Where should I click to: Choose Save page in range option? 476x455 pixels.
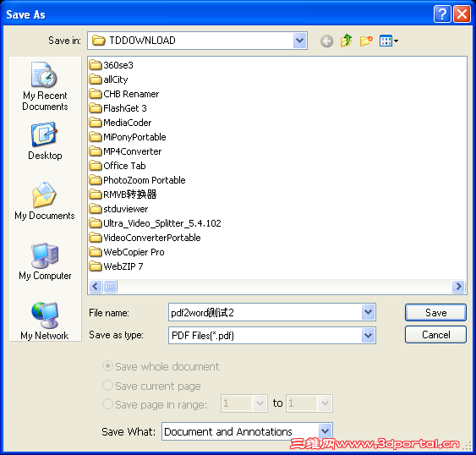tap(155, 404)
